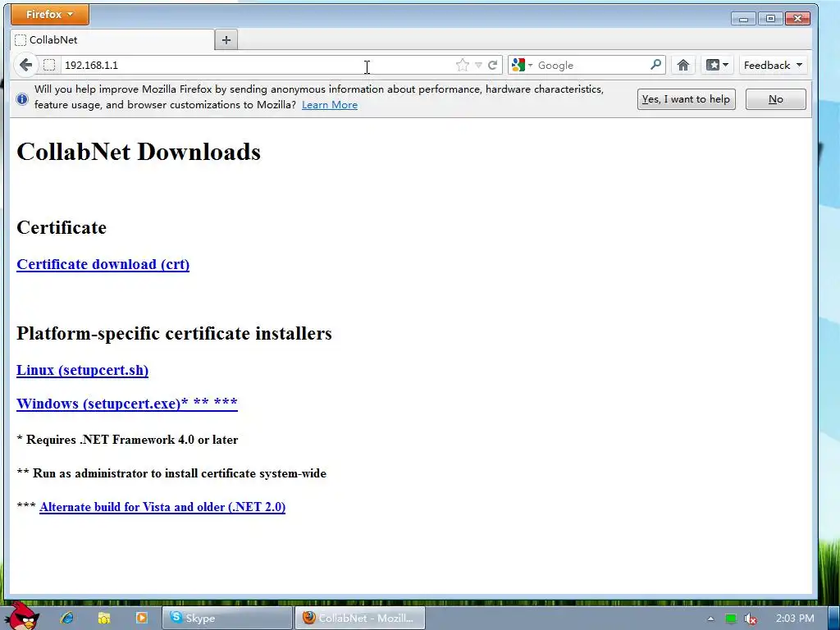Open the URL history dropdown arrow
840x630 pixels.
[478, 66]
